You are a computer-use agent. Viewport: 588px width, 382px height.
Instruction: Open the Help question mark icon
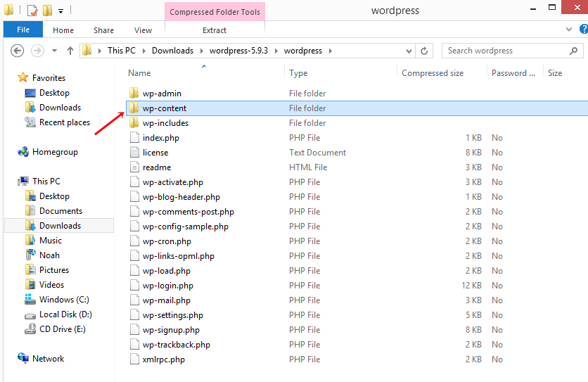[x=583, y=30]
